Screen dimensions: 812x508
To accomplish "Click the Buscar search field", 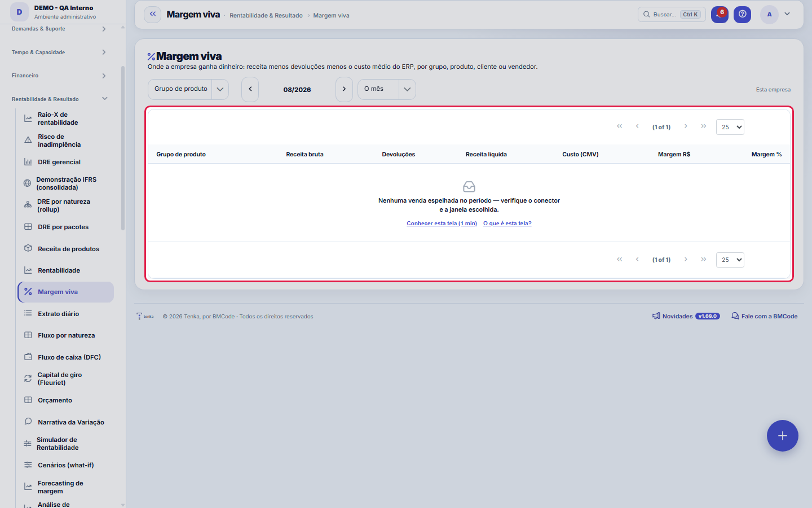I will click(x=672, y=14).
